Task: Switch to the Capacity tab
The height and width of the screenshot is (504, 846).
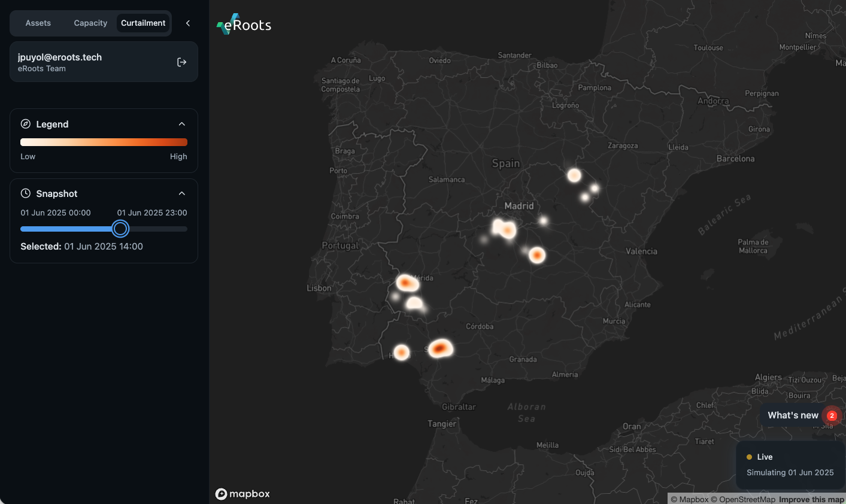Action: (90, 23)
